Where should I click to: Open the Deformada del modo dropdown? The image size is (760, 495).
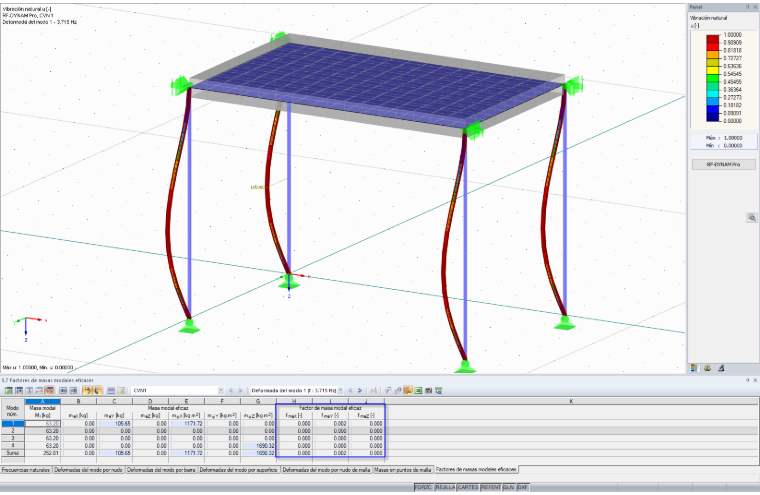pyautogui.click(x=340, y=390)
